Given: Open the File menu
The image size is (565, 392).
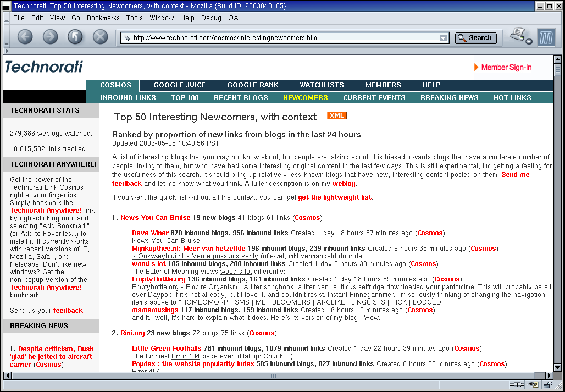Looking at the screenshot, I should [19, 18].
